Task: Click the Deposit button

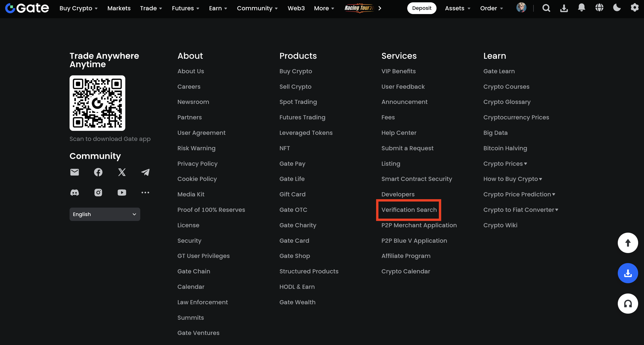Action: [422, 8]
